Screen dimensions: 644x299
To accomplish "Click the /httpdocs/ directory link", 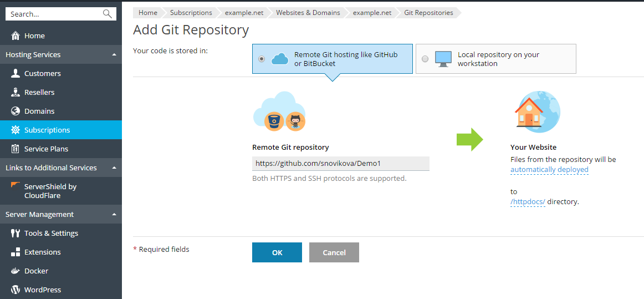I will [528, 202].
